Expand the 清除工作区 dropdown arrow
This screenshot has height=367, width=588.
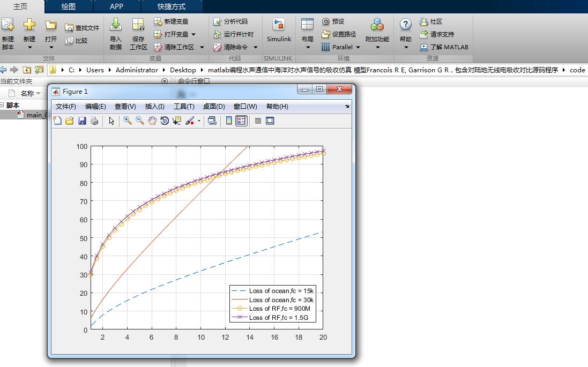pyautogui.click(x=202, y=47)
